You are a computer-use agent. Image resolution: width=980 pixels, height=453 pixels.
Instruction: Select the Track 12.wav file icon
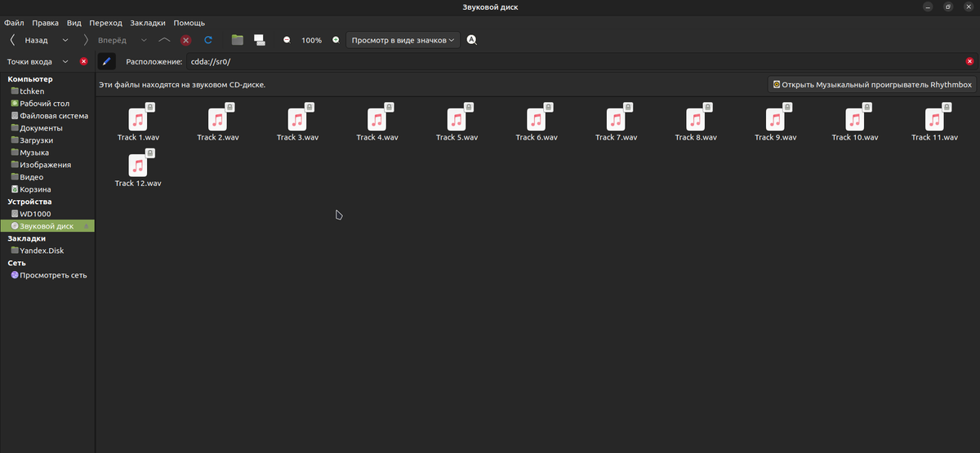point(138,166)
